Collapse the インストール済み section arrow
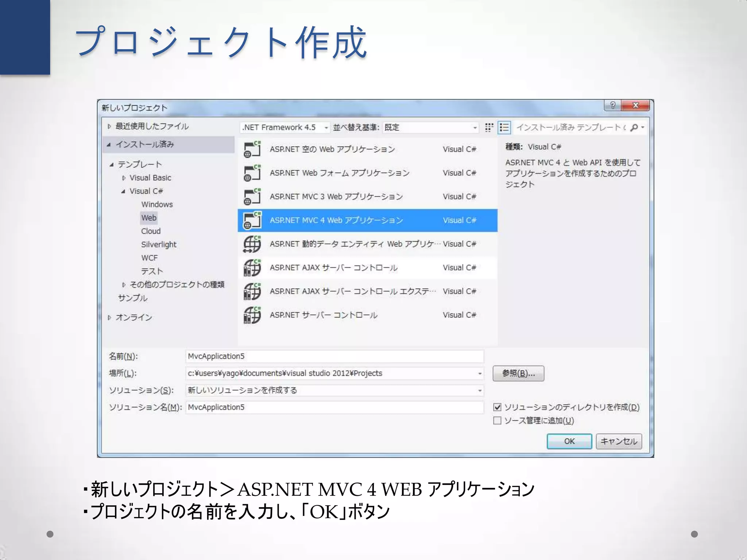 pyautogui.click(x=109, y=145)
